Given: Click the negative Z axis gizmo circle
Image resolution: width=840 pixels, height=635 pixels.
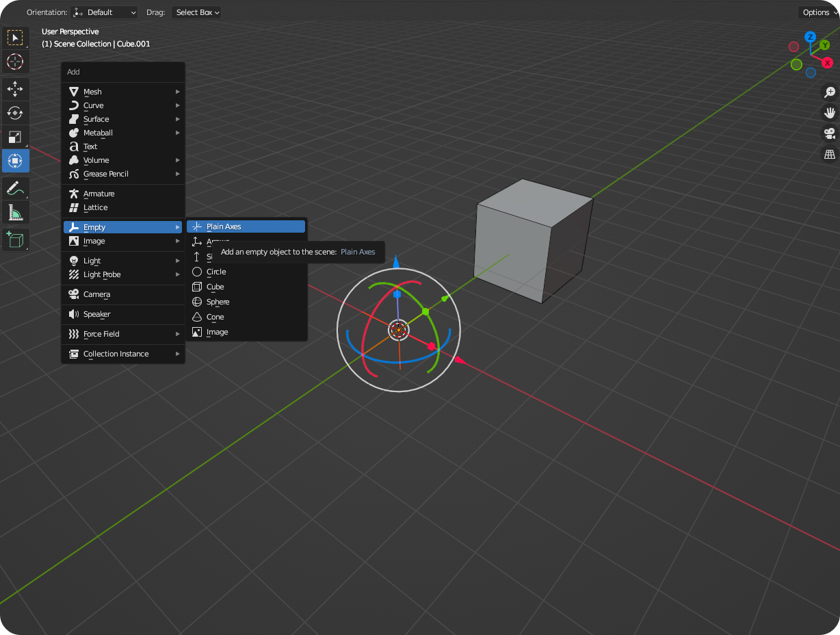Looking at the screenshot, I should point(811,73).
